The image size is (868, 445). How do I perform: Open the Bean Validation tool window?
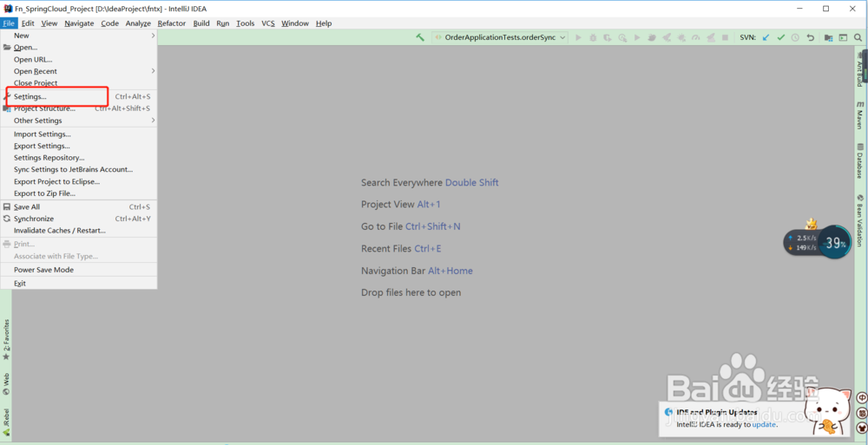pyautogui.click(x=859, y=220)
